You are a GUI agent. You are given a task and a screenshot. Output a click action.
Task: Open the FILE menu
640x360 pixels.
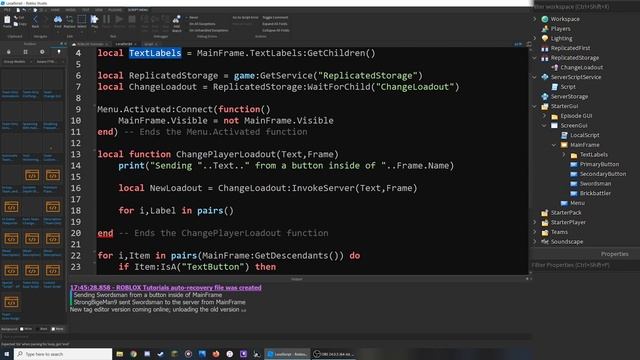tap(7, 9)
